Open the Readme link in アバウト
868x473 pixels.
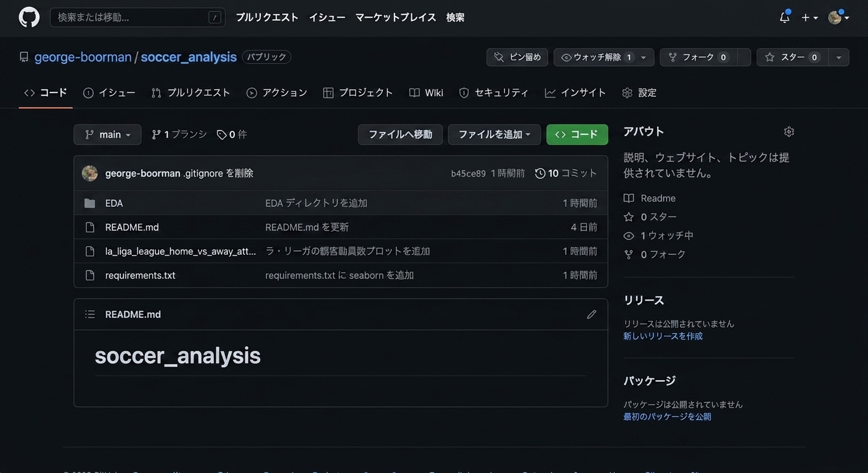coord(650,198)
